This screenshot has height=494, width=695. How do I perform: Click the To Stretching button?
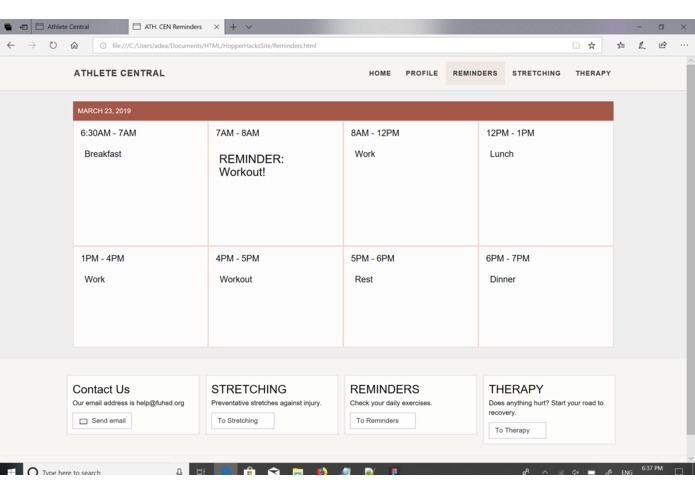[242, 420]
